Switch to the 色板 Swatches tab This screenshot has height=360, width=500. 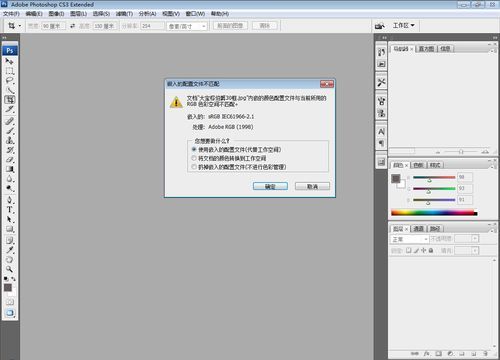(418, 165)
